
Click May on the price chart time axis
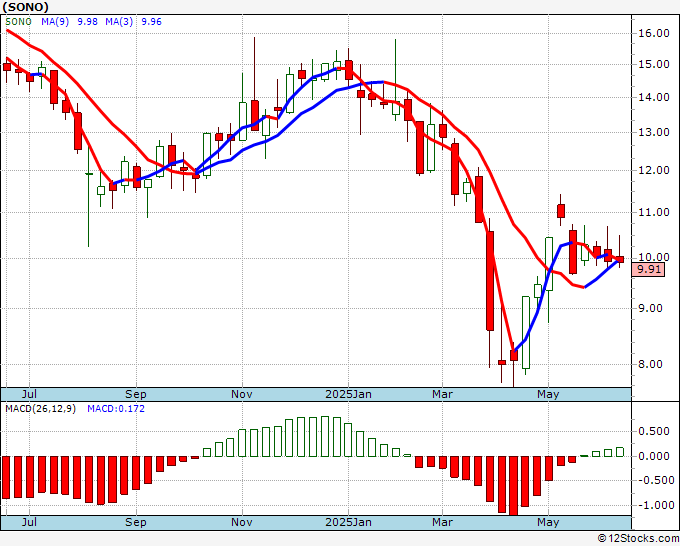[548, 394]
